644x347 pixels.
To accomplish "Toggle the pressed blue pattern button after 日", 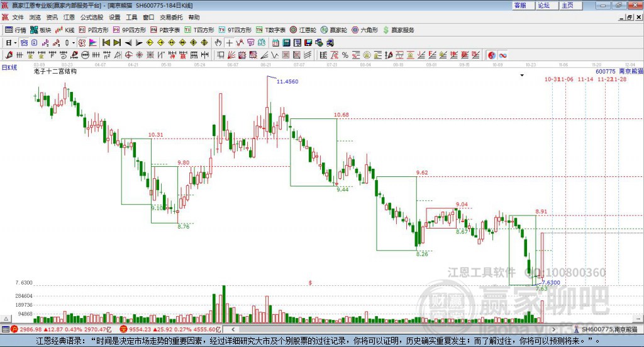I will (24, 43).
